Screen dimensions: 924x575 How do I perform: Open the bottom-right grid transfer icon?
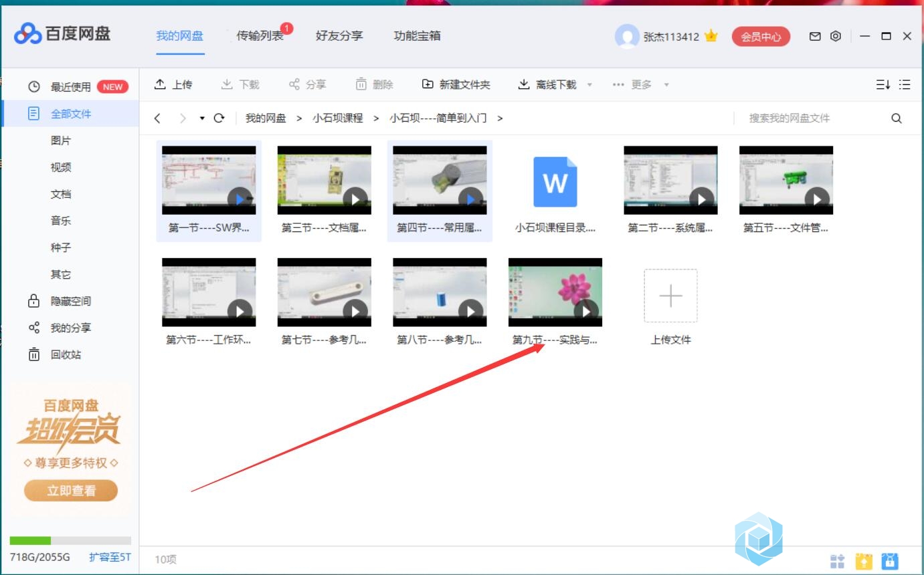coord(838,561)
